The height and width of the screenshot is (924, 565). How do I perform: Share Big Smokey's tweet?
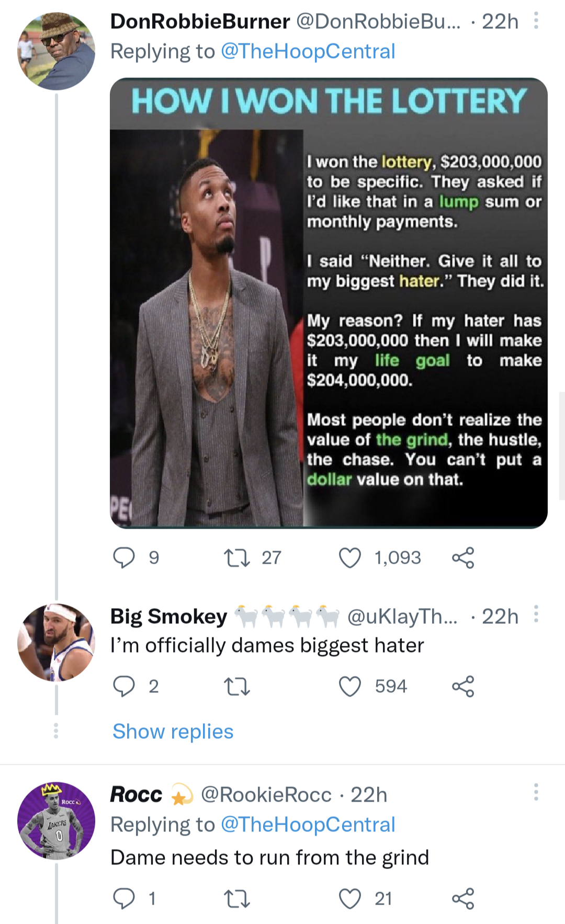[x=463, y=687]
